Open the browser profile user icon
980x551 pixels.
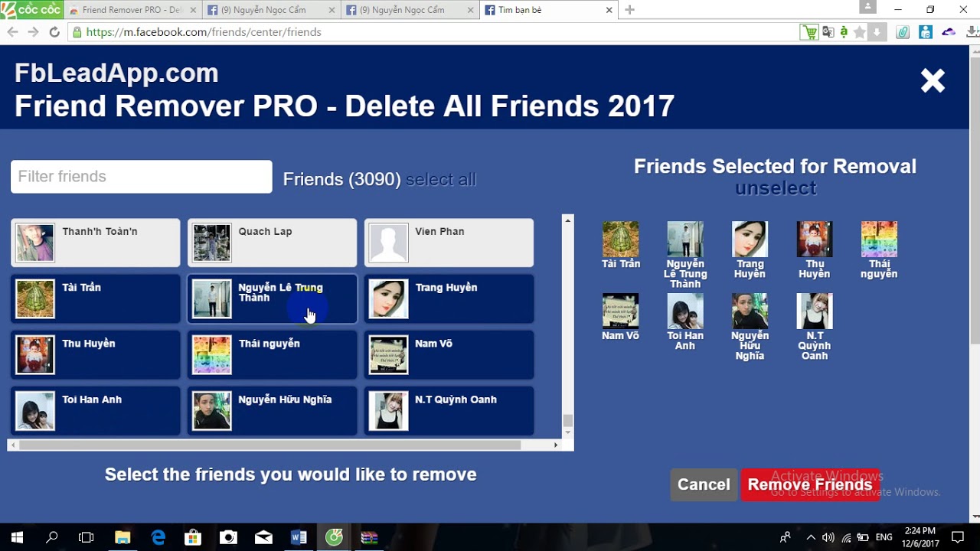867,7
